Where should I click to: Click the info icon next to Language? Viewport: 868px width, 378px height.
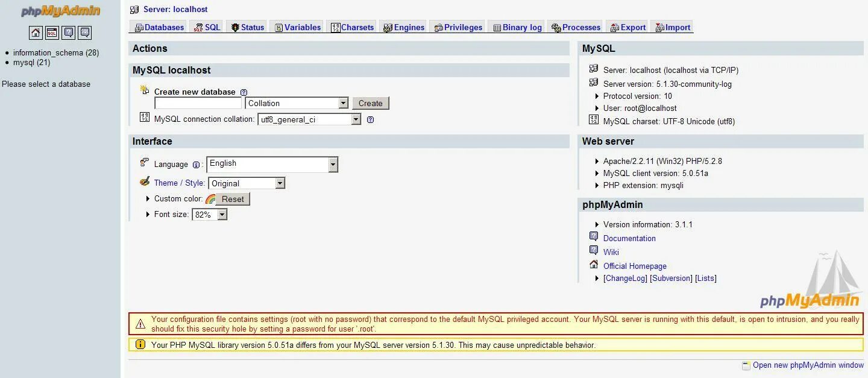[196, 165]
